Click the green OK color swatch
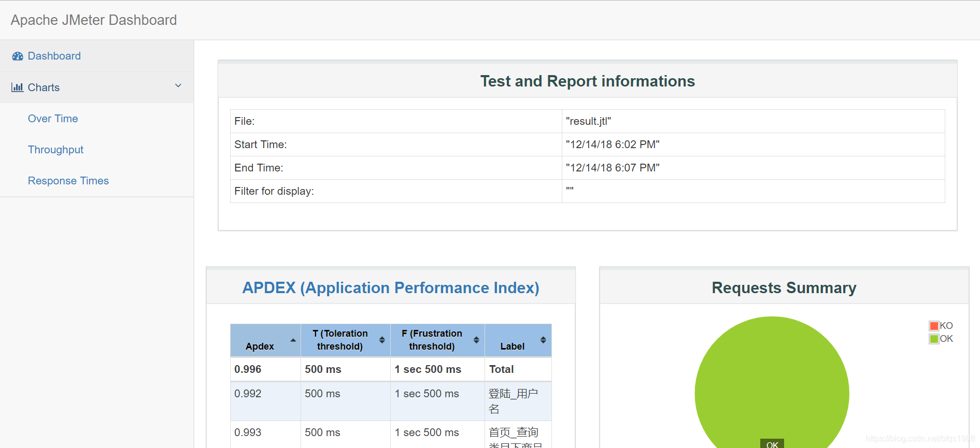This screenshot has width=980, height=448. (934, 339)
